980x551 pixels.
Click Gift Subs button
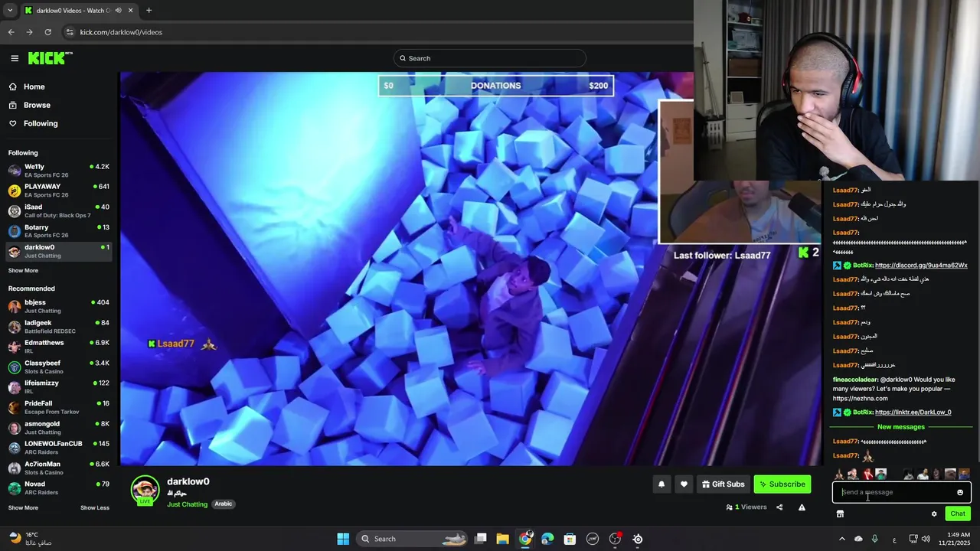(723, 484)
